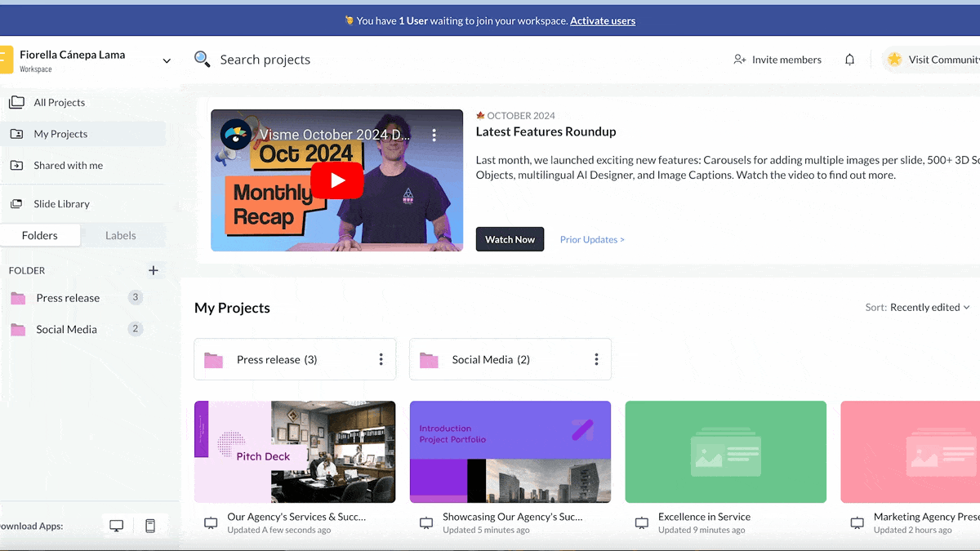Open the three-dot menu on Press release folder
Image resolution: width=980 pixels, height=551 pixels.
pyautogui.click(x=381, y=359)
